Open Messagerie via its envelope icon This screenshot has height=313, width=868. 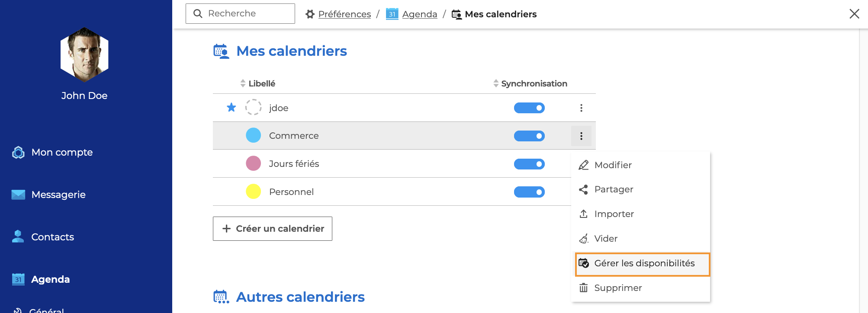18,195
